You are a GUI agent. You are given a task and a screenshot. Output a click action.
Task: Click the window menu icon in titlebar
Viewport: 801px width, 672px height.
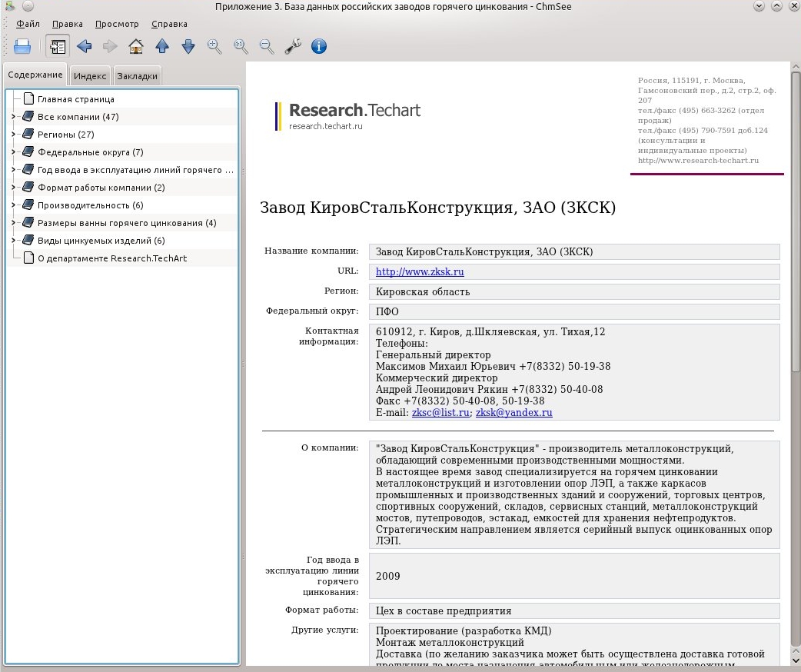coord(10,6)
